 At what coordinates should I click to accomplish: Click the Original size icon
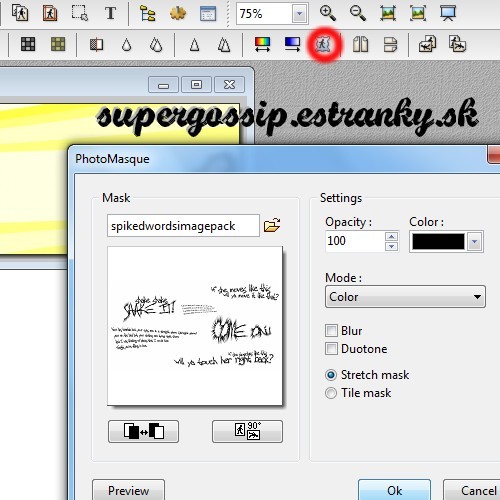coord(388,13)
